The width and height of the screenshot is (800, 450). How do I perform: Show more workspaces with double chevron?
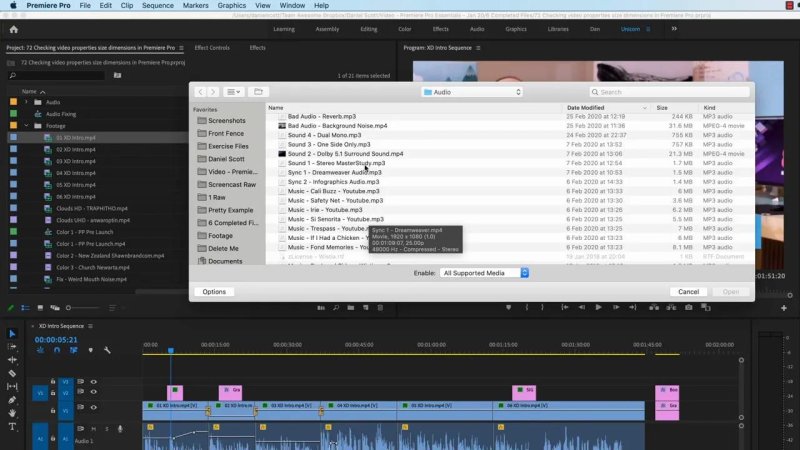tap(674, 29)
